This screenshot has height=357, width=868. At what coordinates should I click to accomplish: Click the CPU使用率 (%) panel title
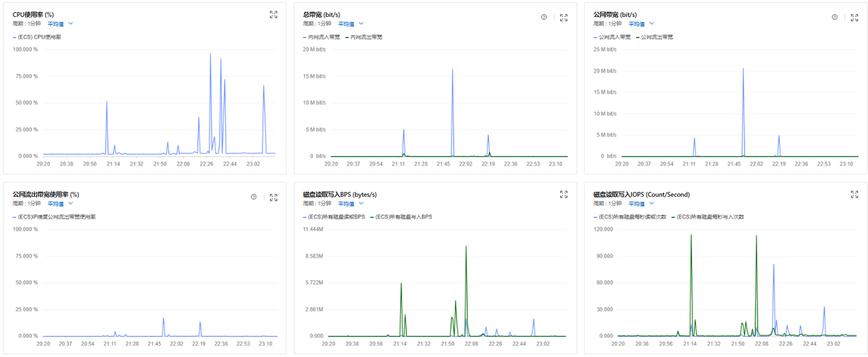(33, 14)
